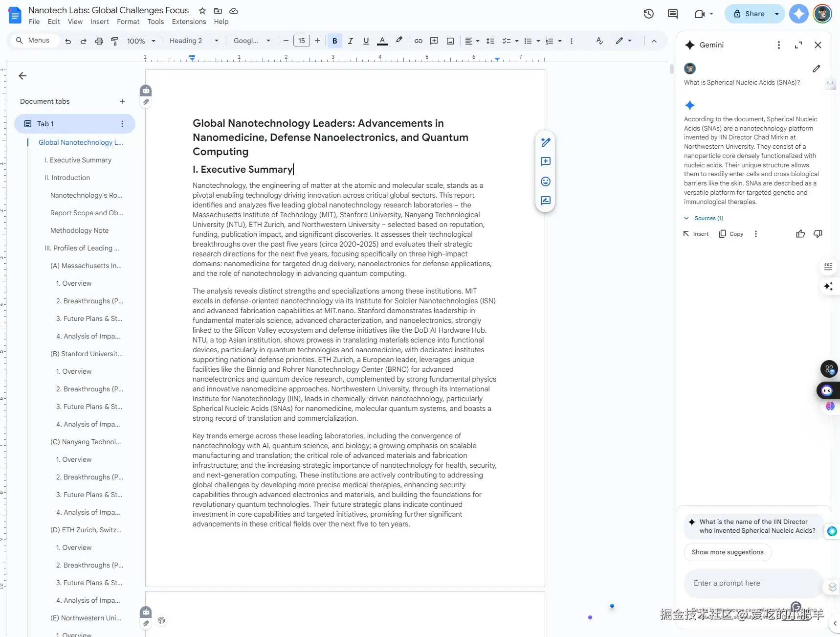
Task: Open line and paragraph spacing options
Action: (x=490, y=41)
